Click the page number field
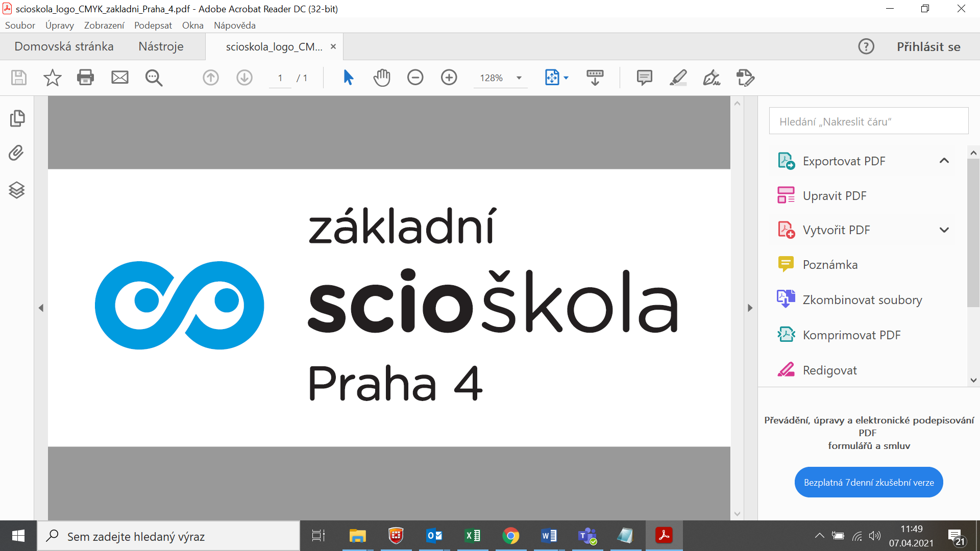Image resolution: width=980 pixels, height=551 pixels. point(280,78)
